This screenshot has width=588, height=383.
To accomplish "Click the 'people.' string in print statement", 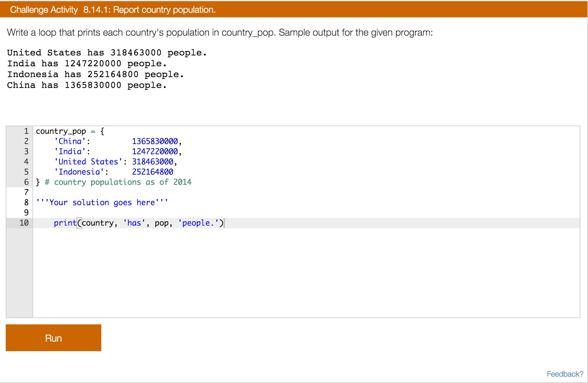I will coord(198,223).
